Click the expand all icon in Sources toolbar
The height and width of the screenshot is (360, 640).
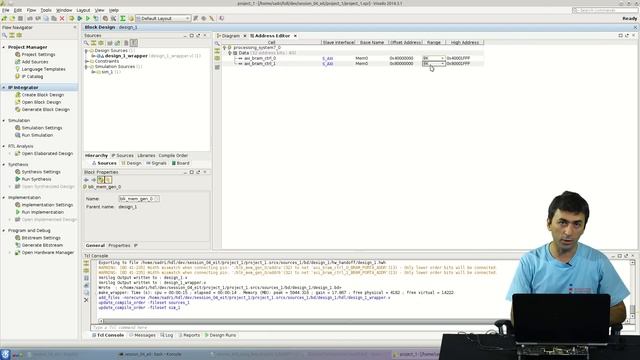[x=101, y=43]
